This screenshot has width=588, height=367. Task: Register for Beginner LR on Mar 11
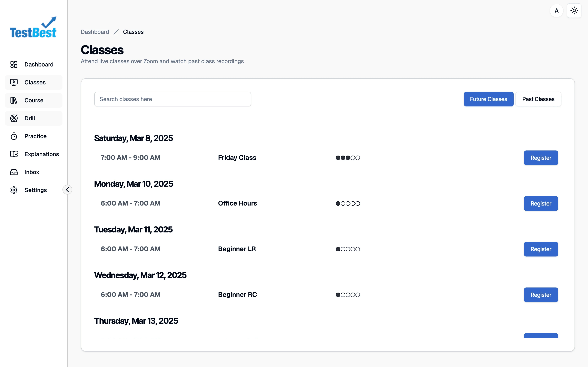coord(541,249)
